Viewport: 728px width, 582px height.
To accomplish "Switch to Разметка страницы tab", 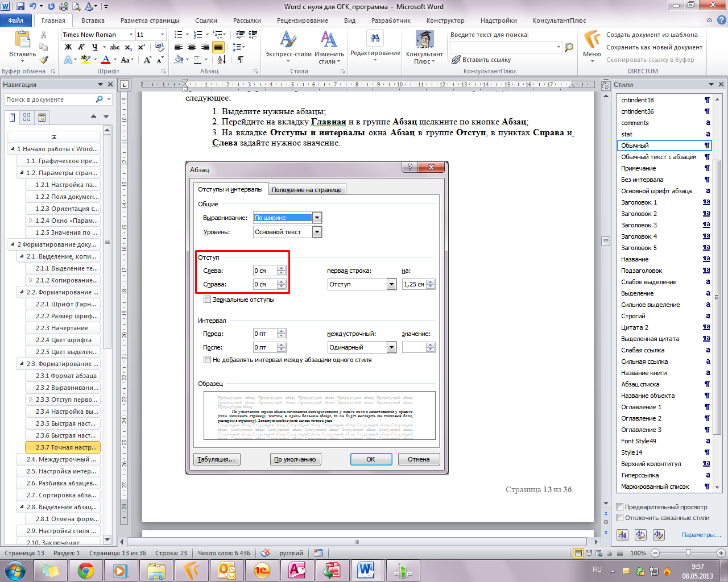I will [150, 20].
